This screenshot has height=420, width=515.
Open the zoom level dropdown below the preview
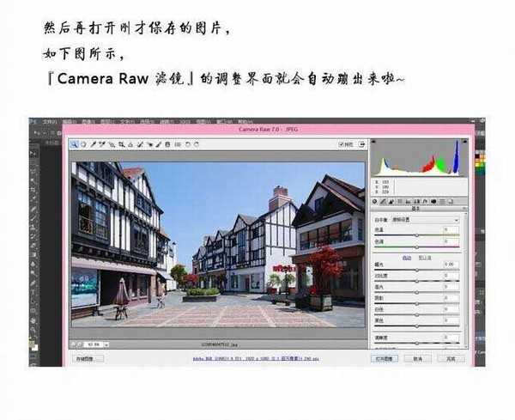[x=88, y=344]
